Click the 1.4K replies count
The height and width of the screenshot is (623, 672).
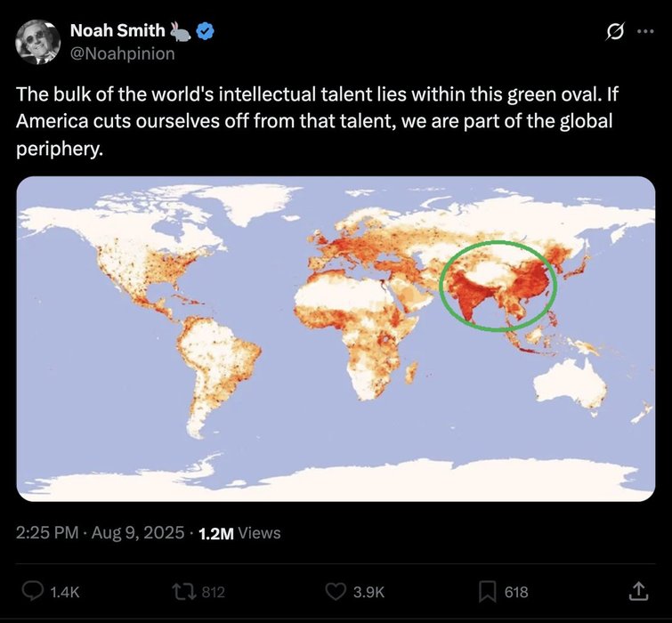pos(63,592)
